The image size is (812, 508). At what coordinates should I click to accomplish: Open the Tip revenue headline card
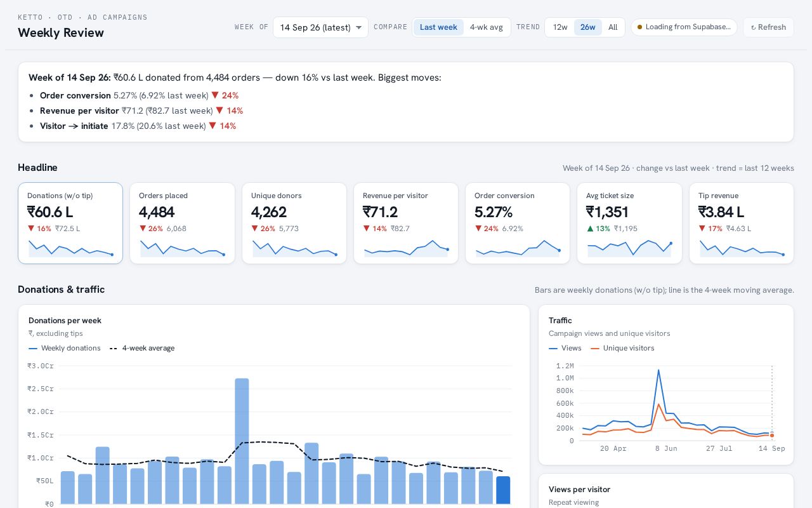coord(742,223)
